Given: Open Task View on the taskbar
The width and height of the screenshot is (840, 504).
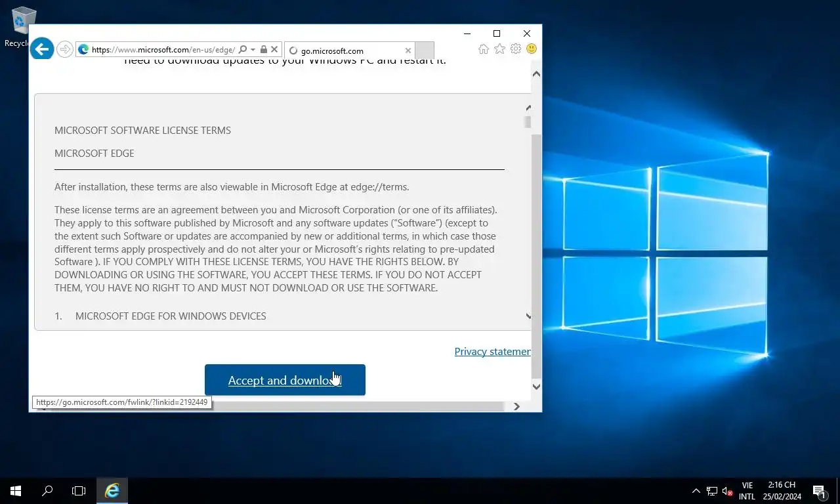Looking at the screenshot, I should (x=79, y=490).
